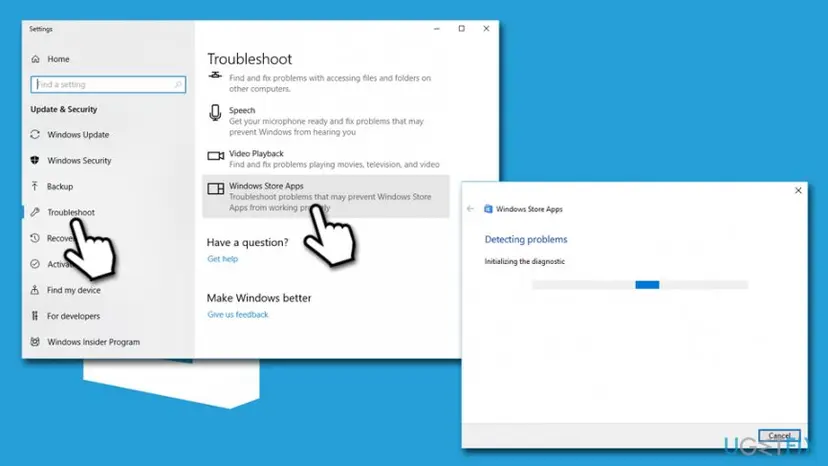Screen dimensions: 828x466
Task: Click the Make Windows better heading
Action: tap(259, 298)
